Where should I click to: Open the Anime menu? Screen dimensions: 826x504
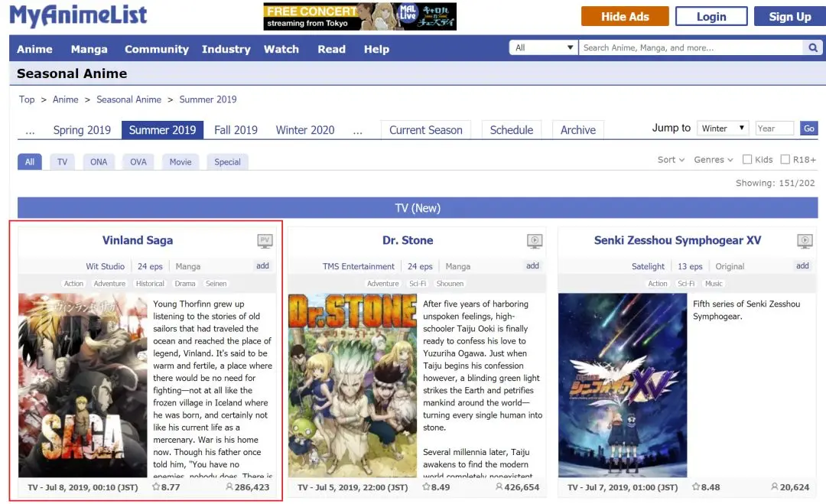click(x=34, y=49)
